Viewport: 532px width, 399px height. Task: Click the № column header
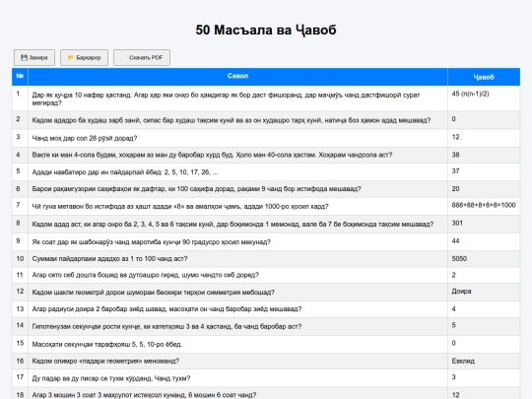point(20,76)
